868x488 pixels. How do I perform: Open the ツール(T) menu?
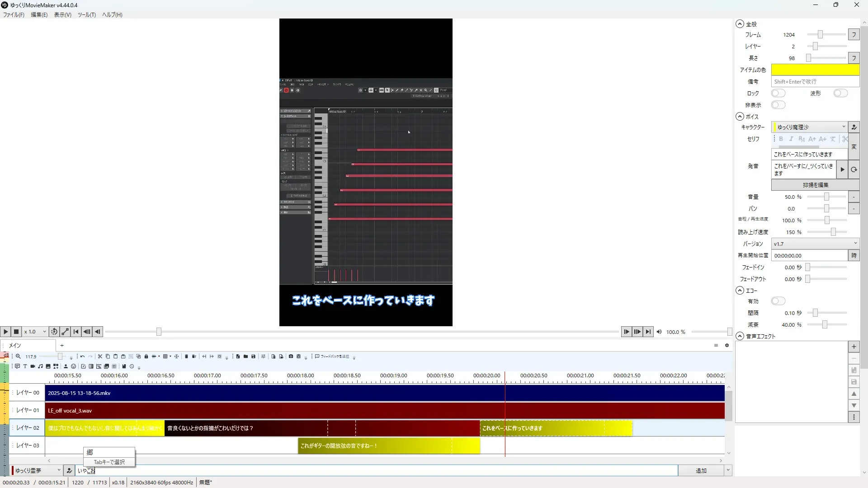(x=86, y=14)
